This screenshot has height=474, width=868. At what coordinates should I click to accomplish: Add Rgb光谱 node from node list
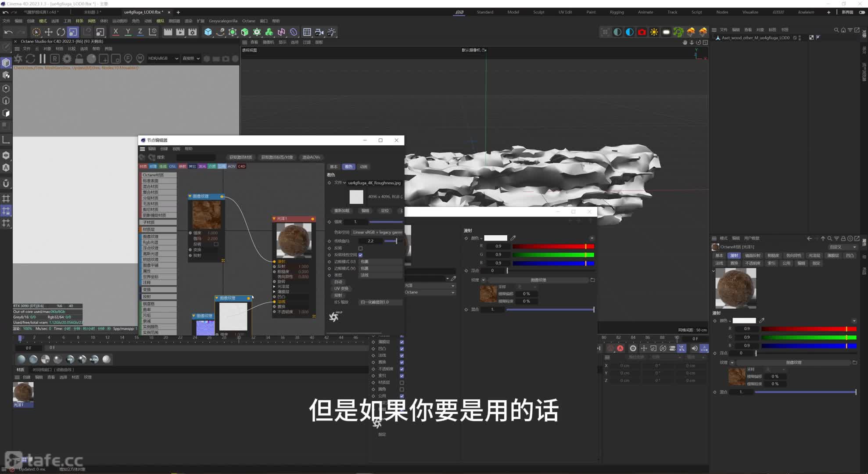click(x=158, y=242)
